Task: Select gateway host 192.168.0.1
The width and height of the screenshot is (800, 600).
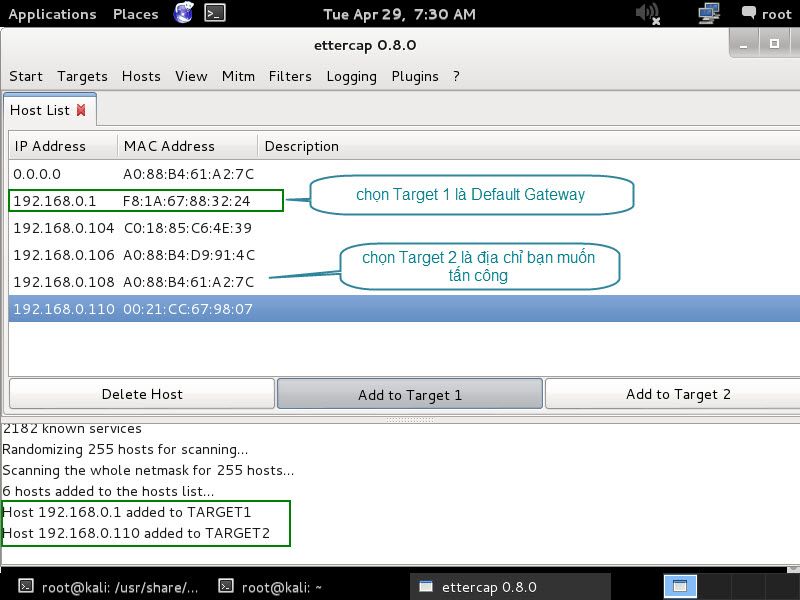Action: (404, 201)
